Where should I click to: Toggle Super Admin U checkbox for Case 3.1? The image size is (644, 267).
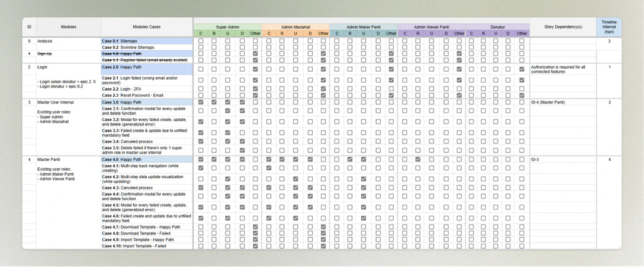228,111
